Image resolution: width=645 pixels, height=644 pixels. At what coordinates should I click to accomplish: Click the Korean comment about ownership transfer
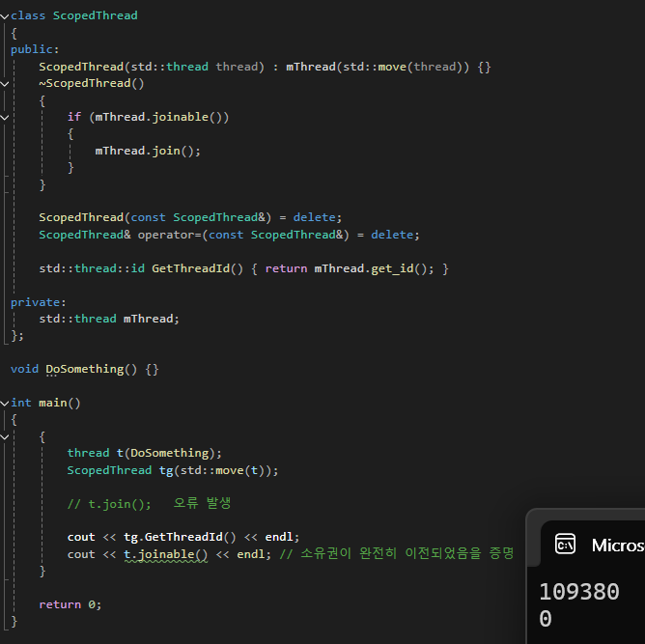(397, 553)
